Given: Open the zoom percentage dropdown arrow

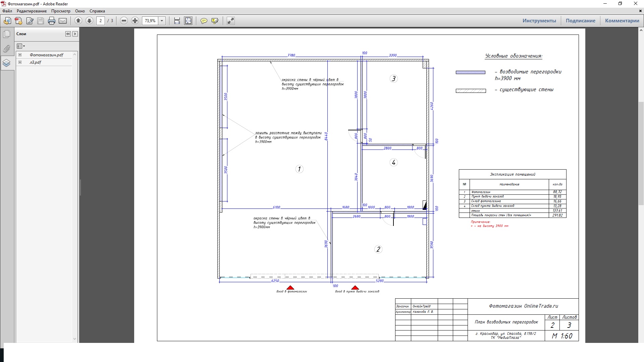Looking at the screenshot, I should pyautogui.click(x=162, y=21).
